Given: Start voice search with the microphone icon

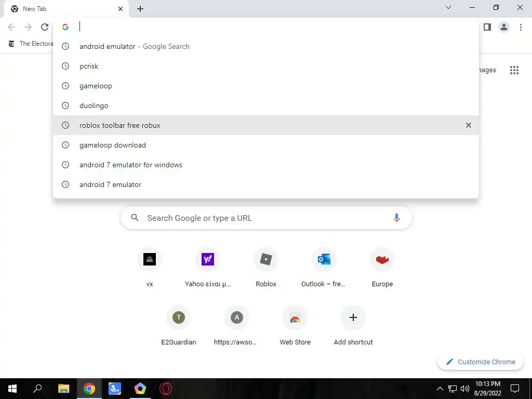Looking at the screenshot, I should tap(396, 218).
